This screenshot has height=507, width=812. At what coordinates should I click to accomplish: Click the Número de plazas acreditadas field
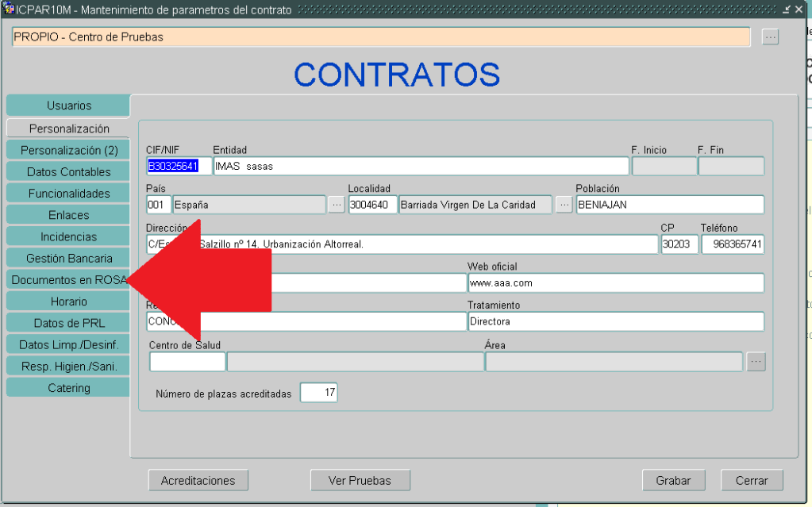pyautogui.click(x=318, y=393)
